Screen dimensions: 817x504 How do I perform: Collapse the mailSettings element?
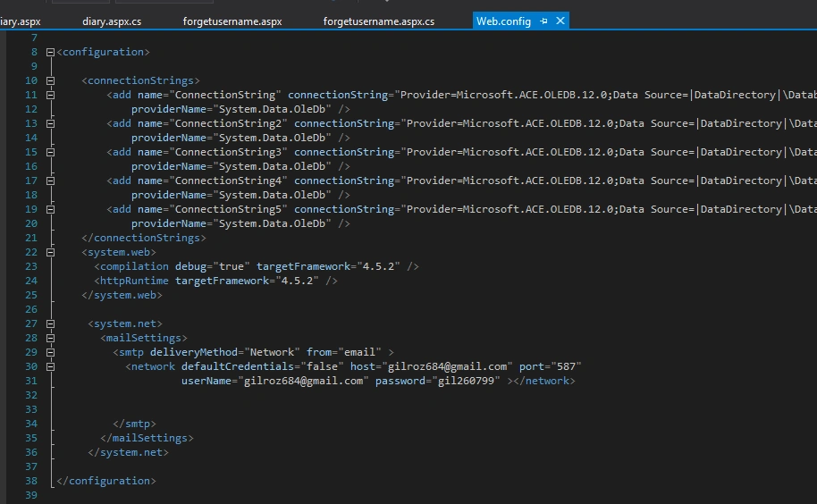click(51, 339)
